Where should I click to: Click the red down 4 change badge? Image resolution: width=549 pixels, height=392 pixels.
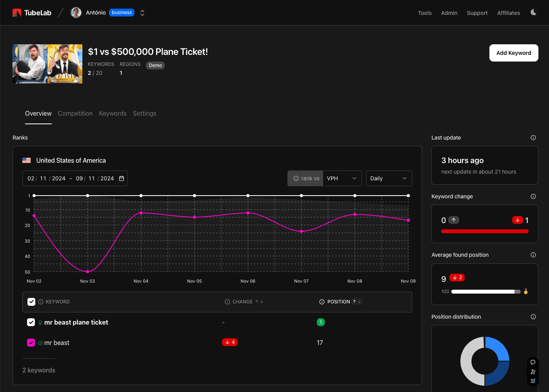(230, 342)
